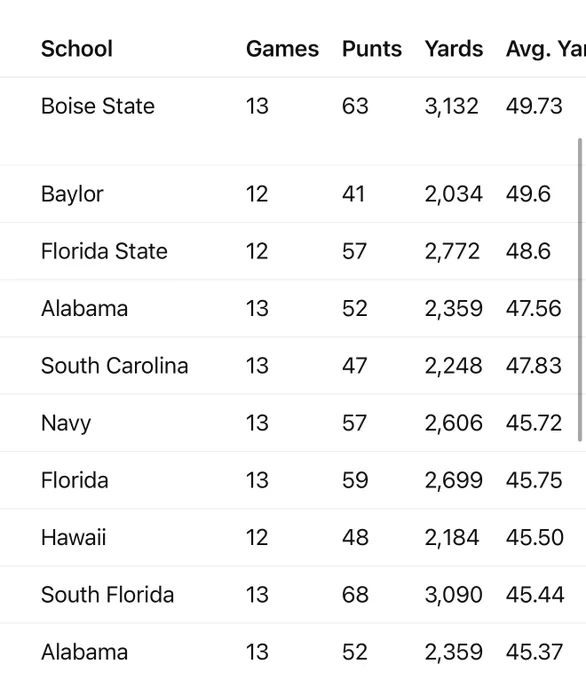This screenshot has width=586, height=680.
Task: Select the South Florida school cell
Action: click(108, 595)
